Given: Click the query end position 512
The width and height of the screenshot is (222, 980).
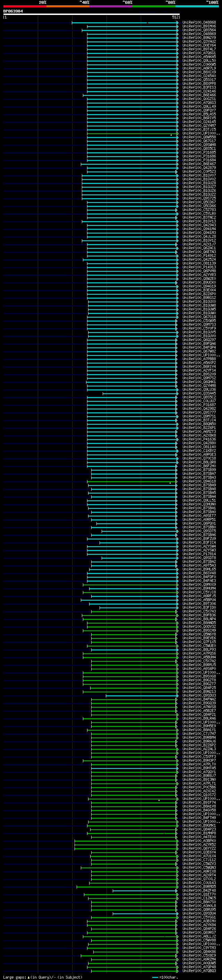Looking at the screenshot, I should tap(175, 17).
